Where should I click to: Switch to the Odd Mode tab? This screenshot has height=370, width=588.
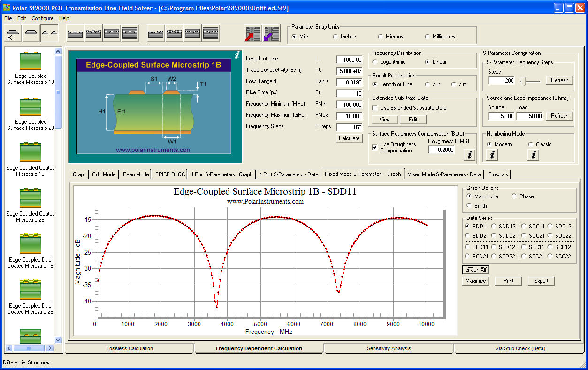[104, 174]
